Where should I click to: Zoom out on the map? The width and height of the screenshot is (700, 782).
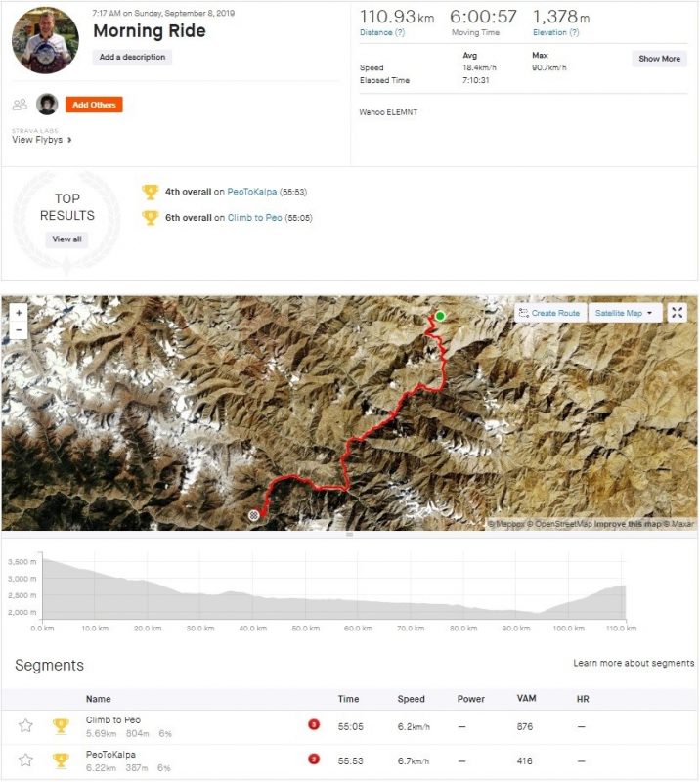coord(19,329)
